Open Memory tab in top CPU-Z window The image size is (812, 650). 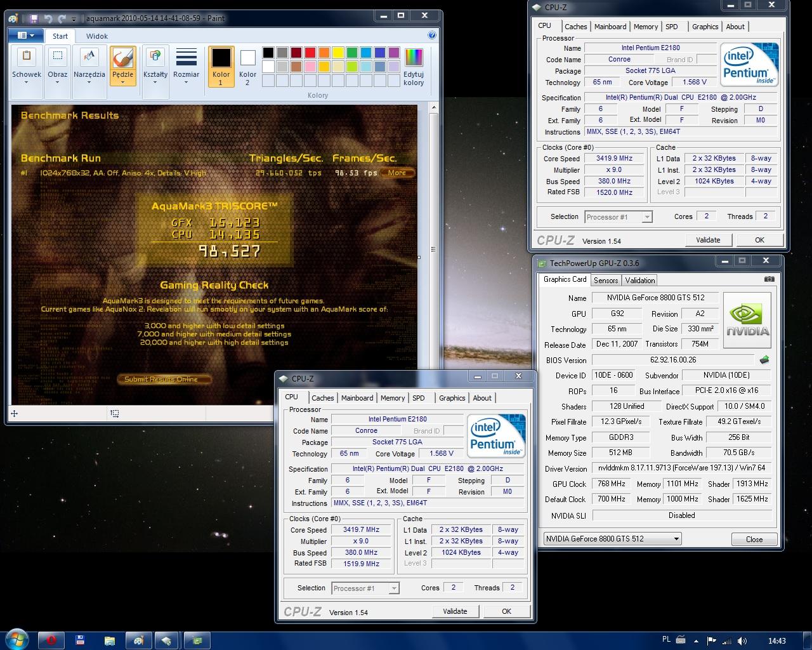point(646,27)
